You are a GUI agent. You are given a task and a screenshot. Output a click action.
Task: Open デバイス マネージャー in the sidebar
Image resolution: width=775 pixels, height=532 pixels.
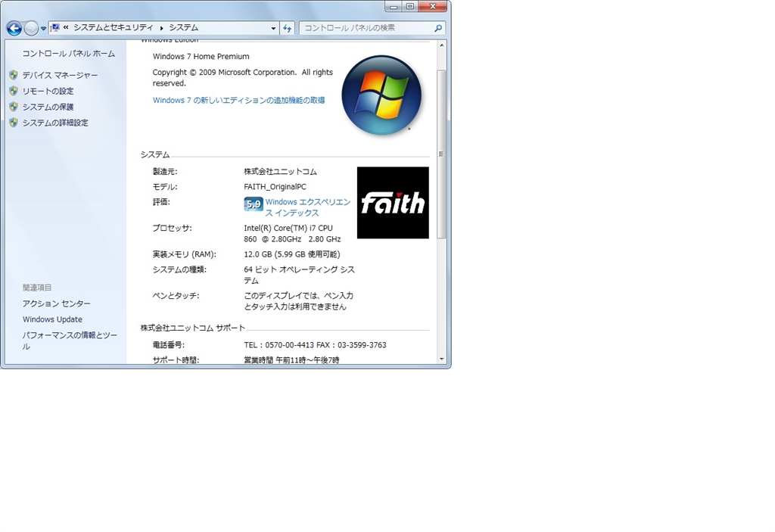60,75
